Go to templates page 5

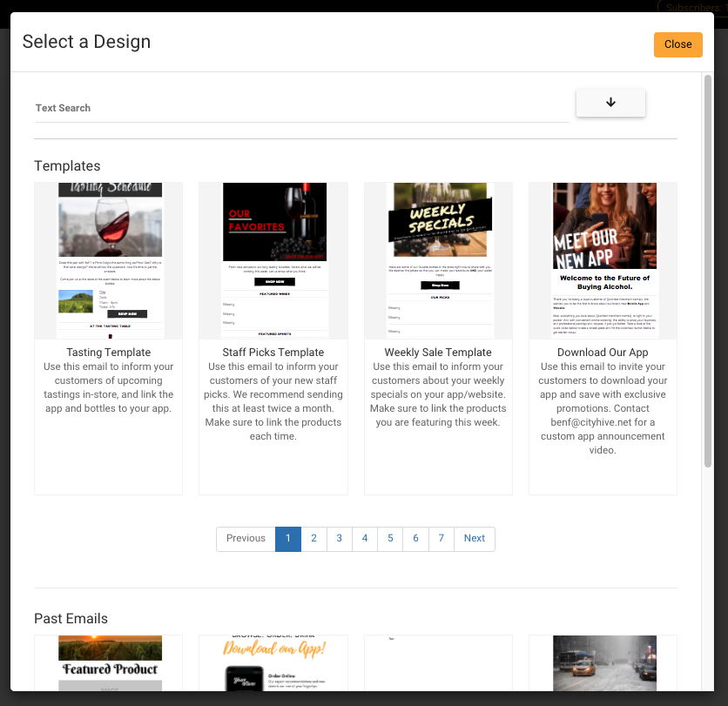click(x=390, y=539)
